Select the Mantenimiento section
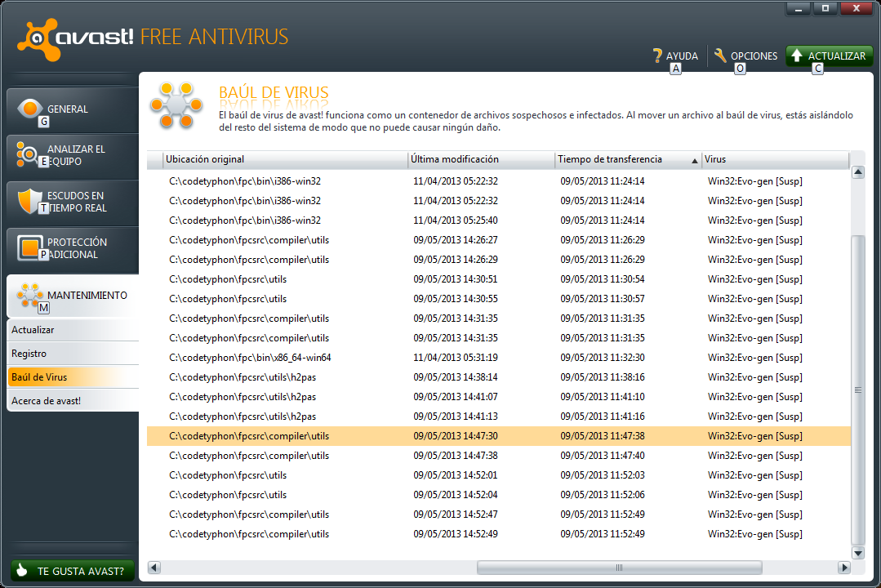881x588 pixels. pos(73,296)
